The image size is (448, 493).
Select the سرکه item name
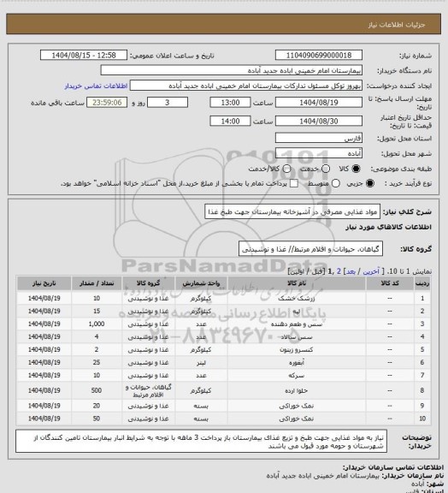pyautogui.click(x=297, y=376)
